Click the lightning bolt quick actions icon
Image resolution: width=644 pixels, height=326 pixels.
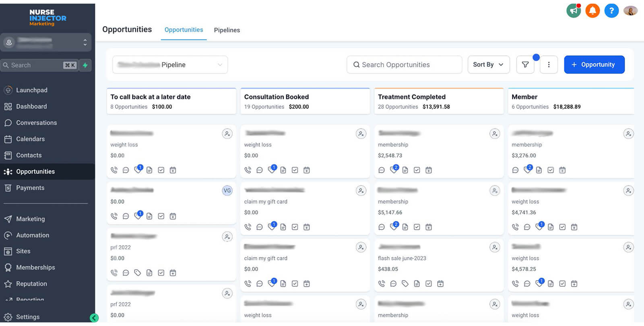tap(85, 65)
